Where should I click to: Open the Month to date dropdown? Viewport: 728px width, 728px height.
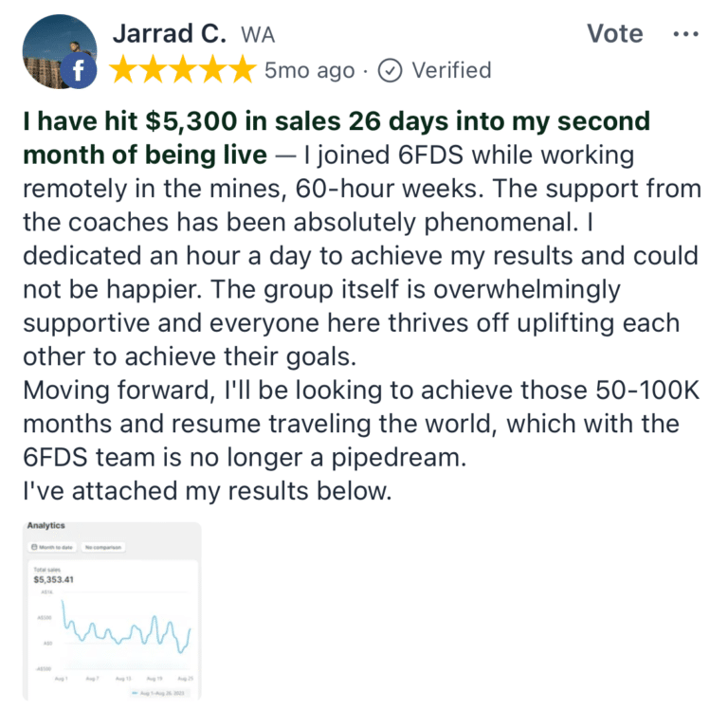click(x=52, y=547)
